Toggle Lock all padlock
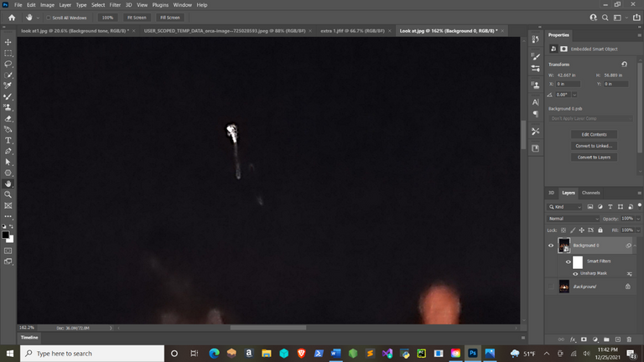This screenshot has width=644, height=362. pos(600,230)
